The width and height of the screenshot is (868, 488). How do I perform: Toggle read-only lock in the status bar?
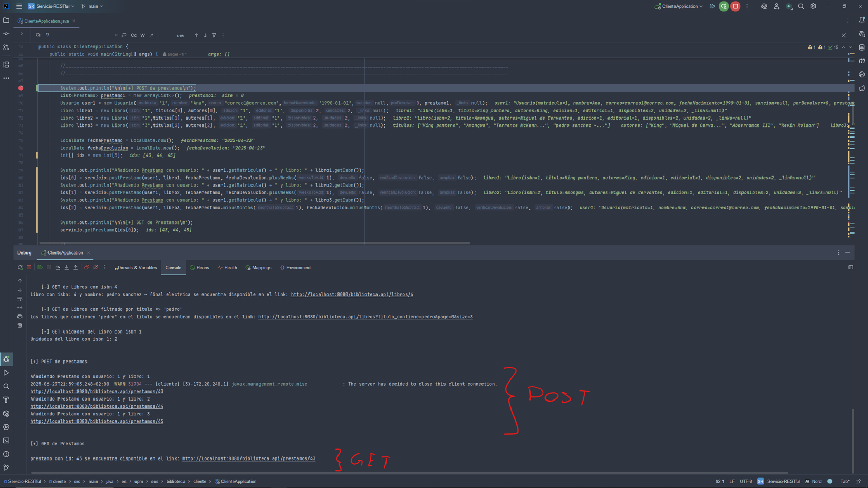(859, 481)
